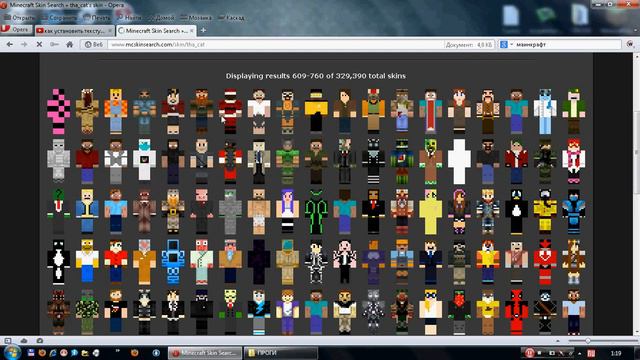Select the Guy Fawkes mask skin

pyautogui.click(x=230, y=312)
